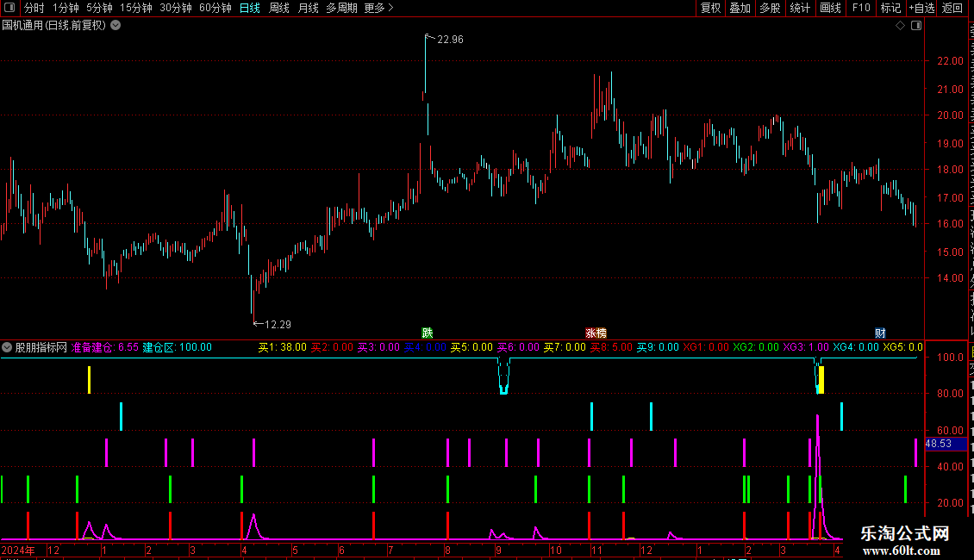Click the XG2: 0.00 indicator value

click(756, 348)
